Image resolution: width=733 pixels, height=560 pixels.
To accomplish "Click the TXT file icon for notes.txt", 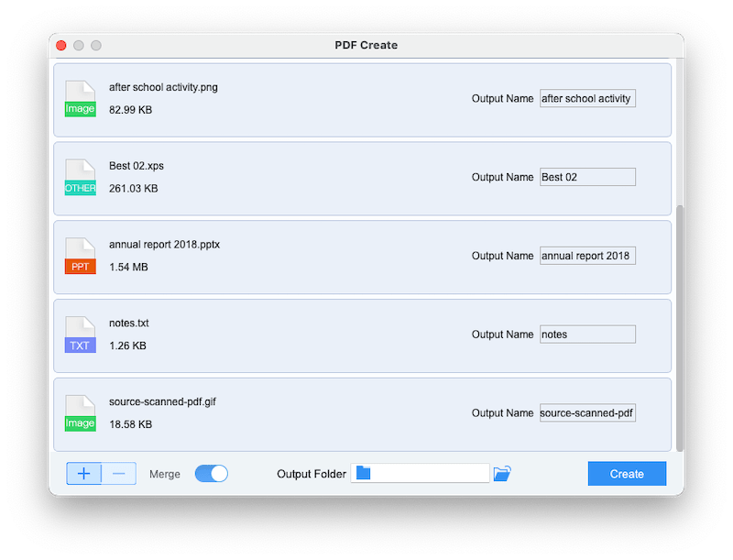I will click(81, 335).
